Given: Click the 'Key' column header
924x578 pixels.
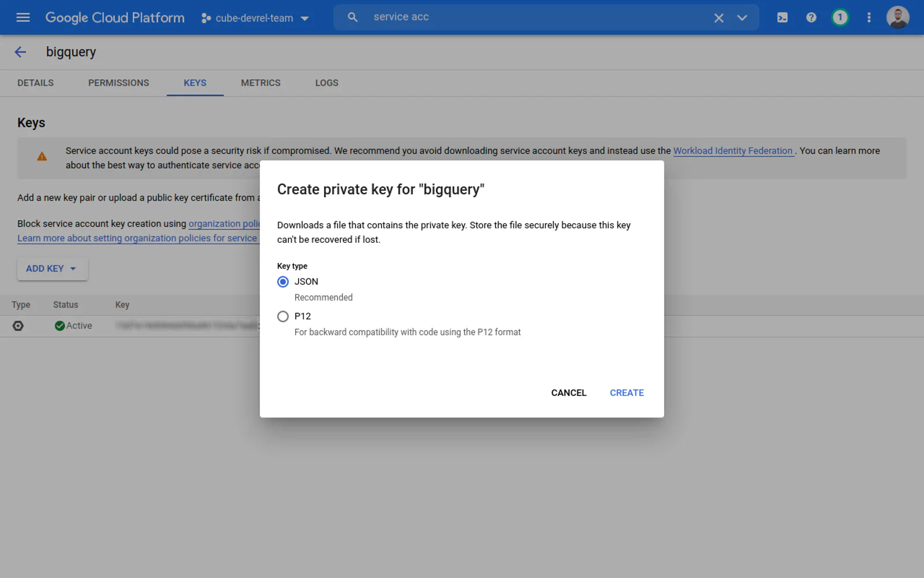Looking at the screenshot, I should click(x=122, y=305).
